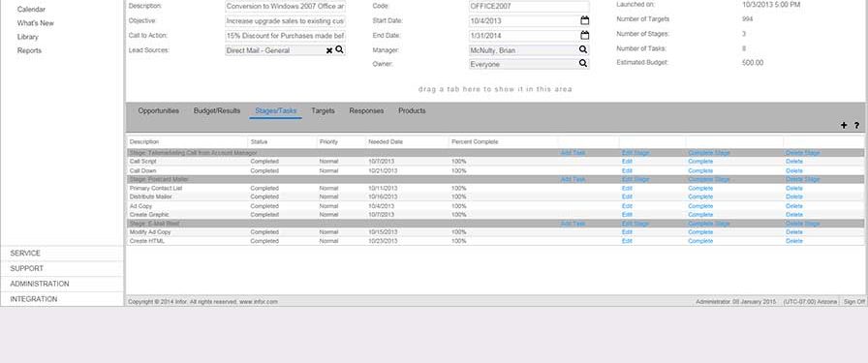The height and width of the screenshot is (363, 868).
Task: Expand the SUPPORT navigation section
Action: [62, 268]
